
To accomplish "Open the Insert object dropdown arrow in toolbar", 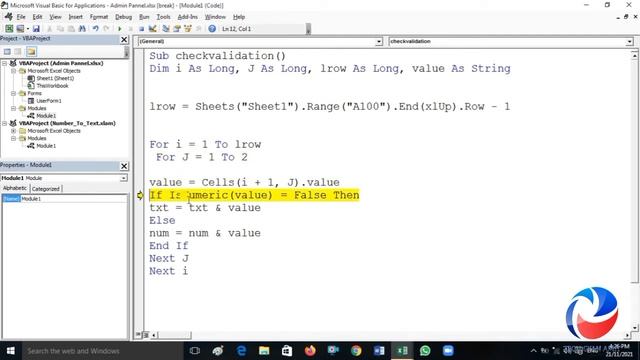I will (x=28, y=29).
